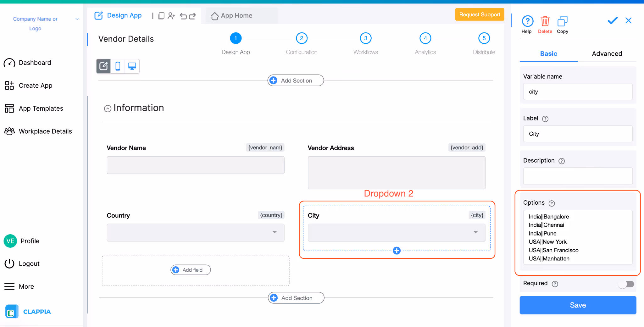644x327 pixels.
Task: Click the {city} variable tag
Action: 477,215
